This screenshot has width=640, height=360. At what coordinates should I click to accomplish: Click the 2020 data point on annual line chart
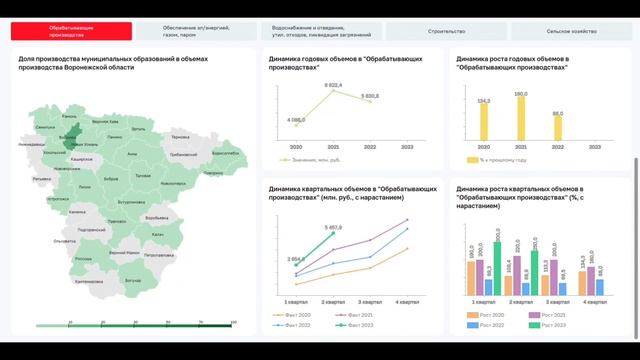click(296, 125)
